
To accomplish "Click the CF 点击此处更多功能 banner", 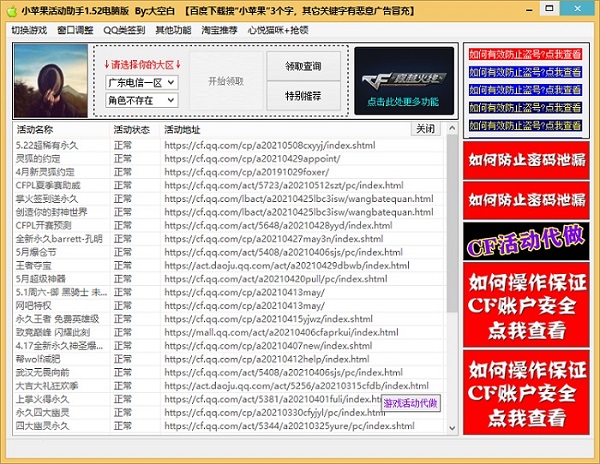I will coord(404,81).
